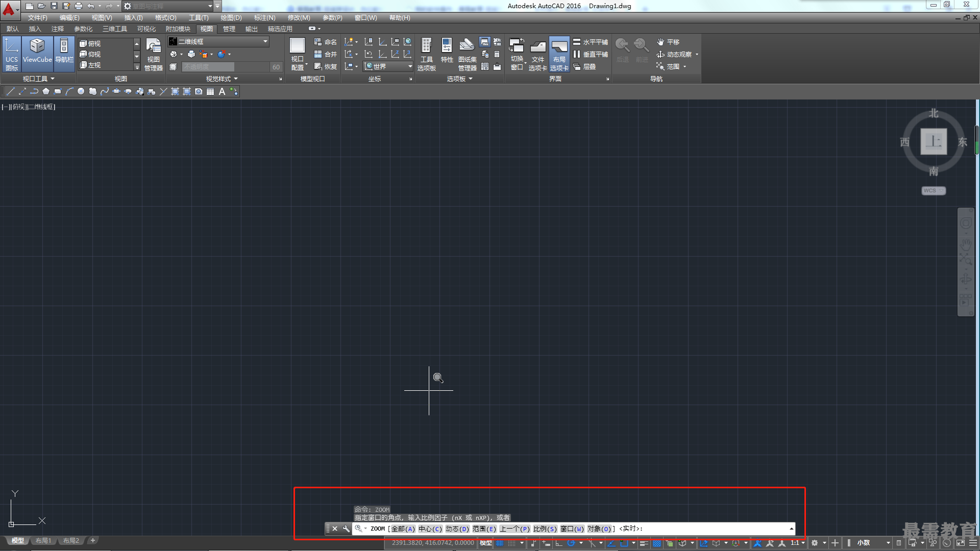Click the Plot print icon in quick access toolbar
The width and height of the screenshot is (980, 551).
(x=79, y=6)
